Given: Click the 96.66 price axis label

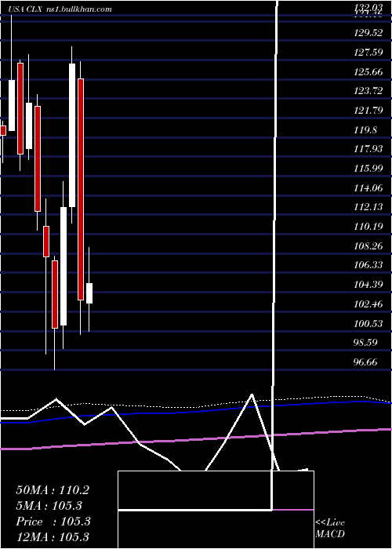Looking at the screenshot, I should [x=366, y=362].
